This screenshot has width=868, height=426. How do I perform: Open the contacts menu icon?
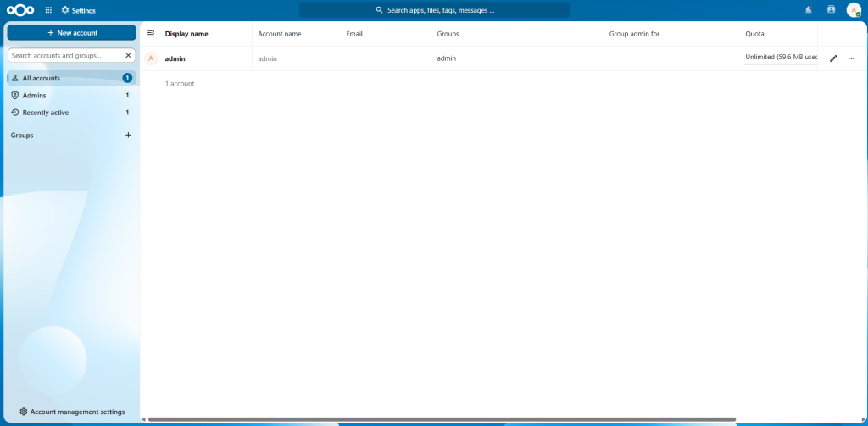click(x=831, y=10)
